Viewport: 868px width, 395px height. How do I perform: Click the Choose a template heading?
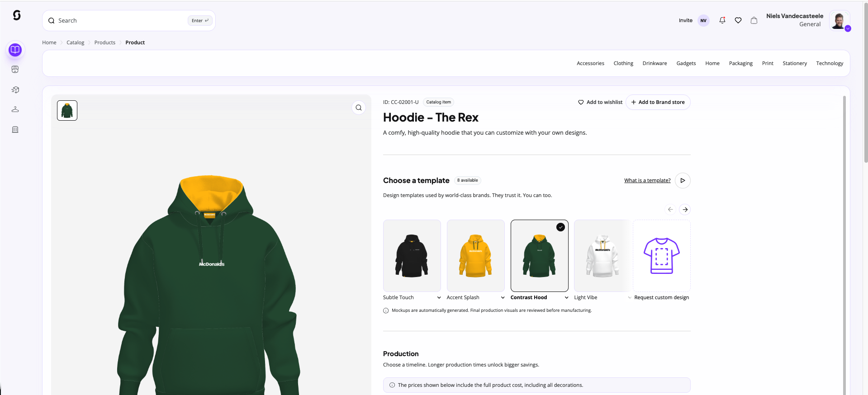tap(416, 180)
